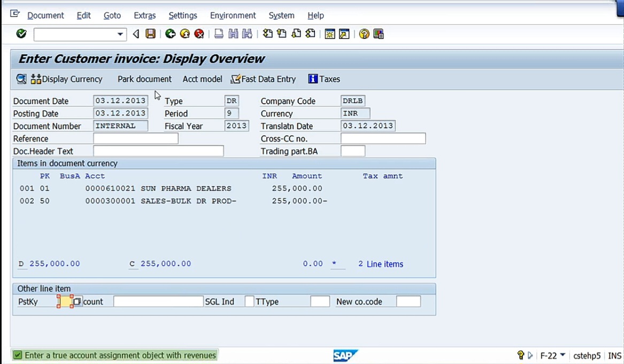Open the Help menu
Screen dimensions: 624x364
tap(315, 16)
